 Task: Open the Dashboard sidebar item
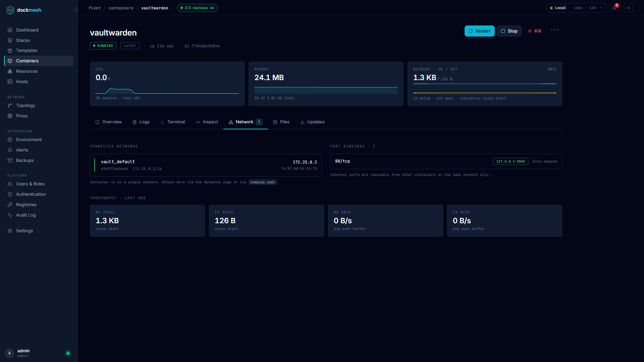[x=39, y=30]
